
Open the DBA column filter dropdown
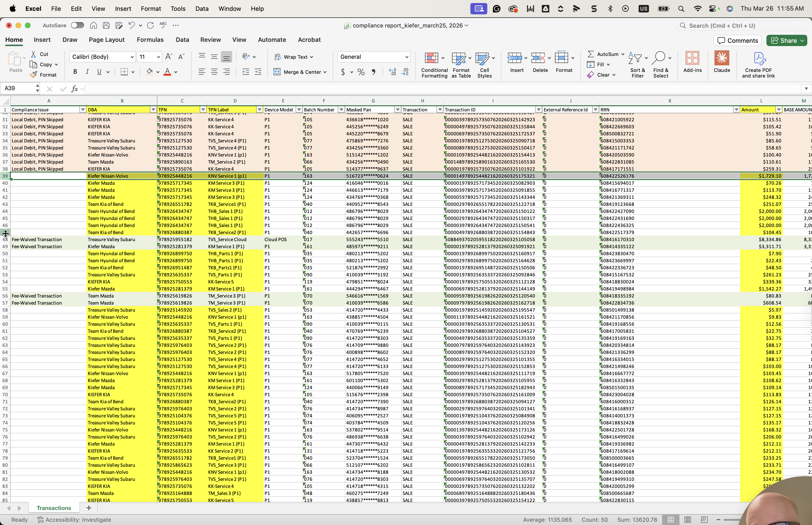[x=153, y=110]
